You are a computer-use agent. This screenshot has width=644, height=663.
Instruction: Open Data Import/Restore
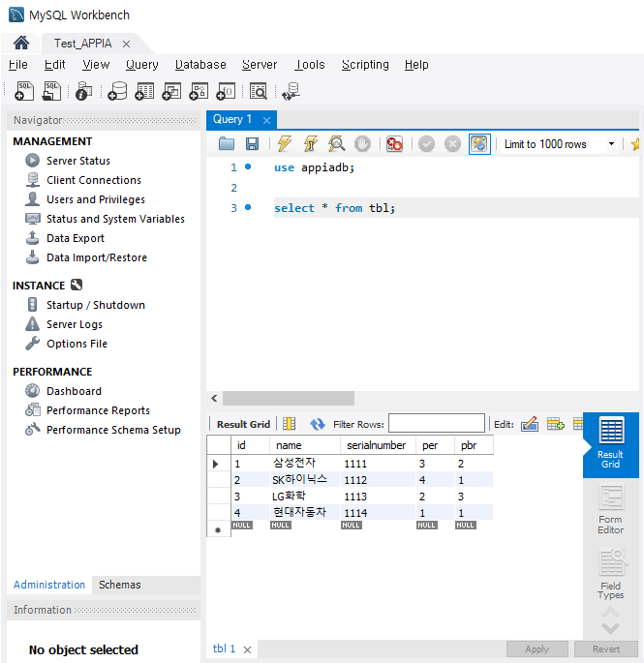(97, 257)
